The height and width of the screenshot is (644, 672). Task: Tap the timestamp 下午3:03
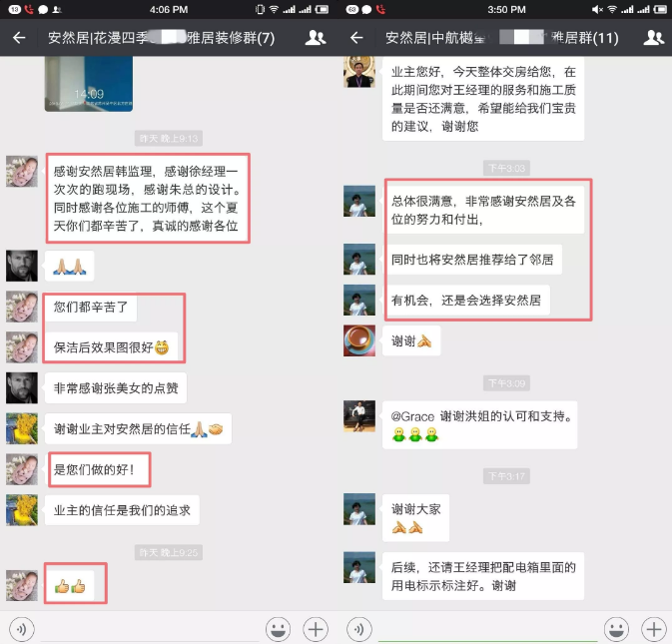tap(506, 168)
